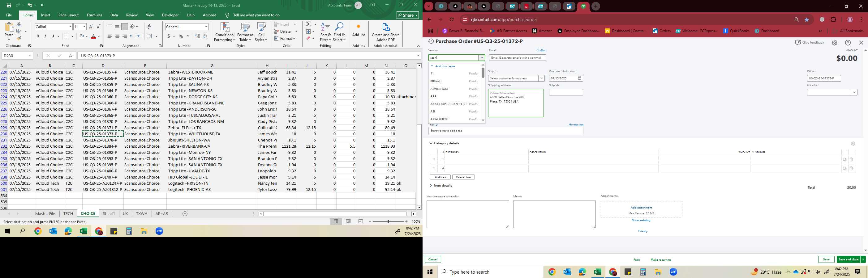Click Give feedback in QuickBooks

point(809,43)
